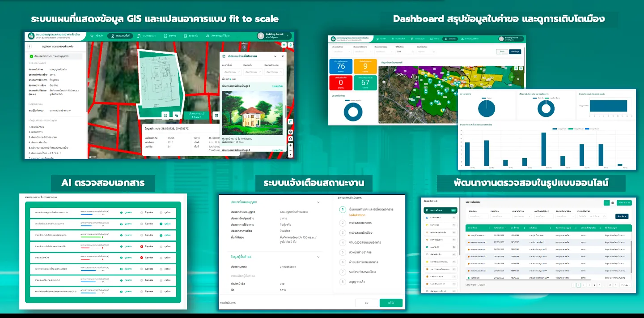Click the eye view icon in first document row
Screen dimensions: 644x318
122,213
